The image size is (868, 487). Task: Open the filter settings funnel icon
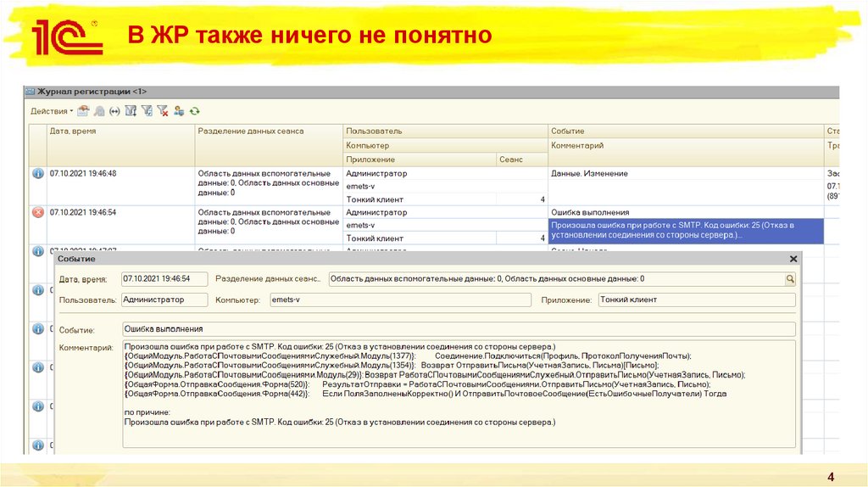pos(131,111)
